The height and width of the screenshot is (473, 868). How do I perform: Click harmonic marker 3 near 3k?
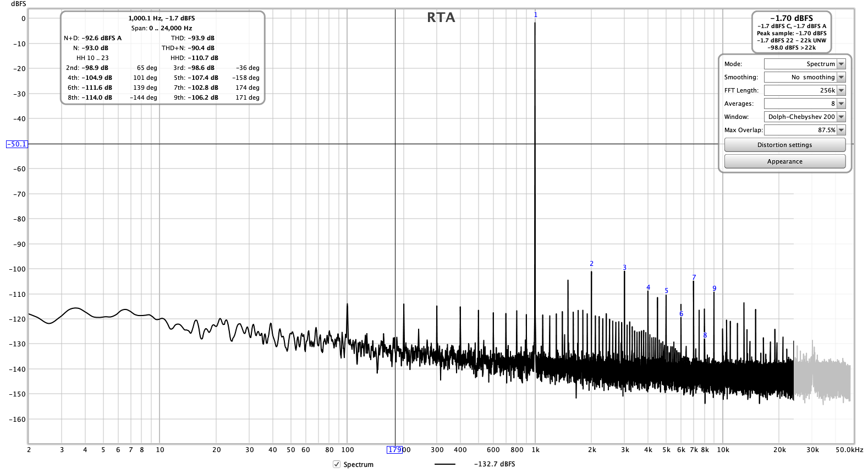(624, 268)
